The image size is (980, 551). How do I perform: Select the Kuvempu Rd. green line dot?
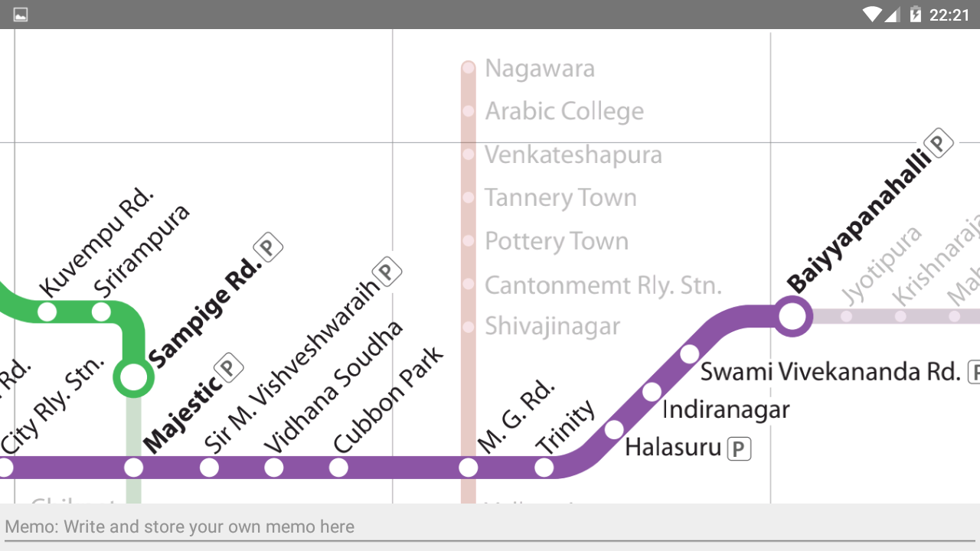pos(47,312)
